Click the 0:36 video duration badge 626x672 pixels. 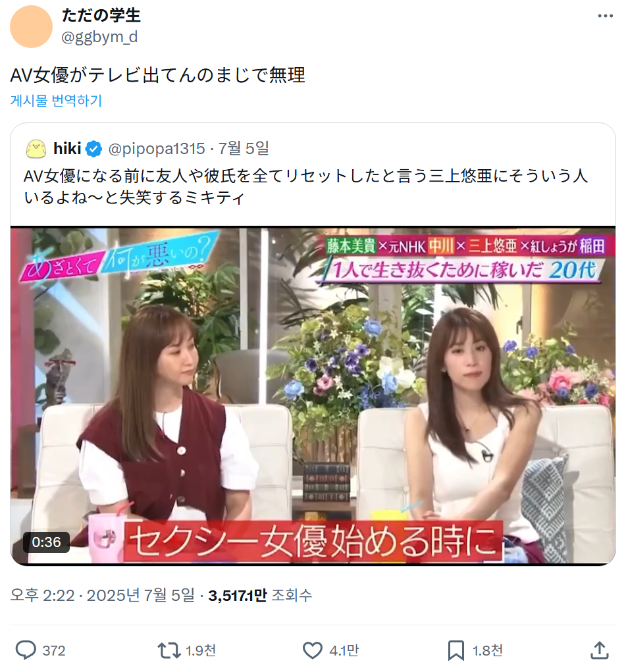pos(46,542)
